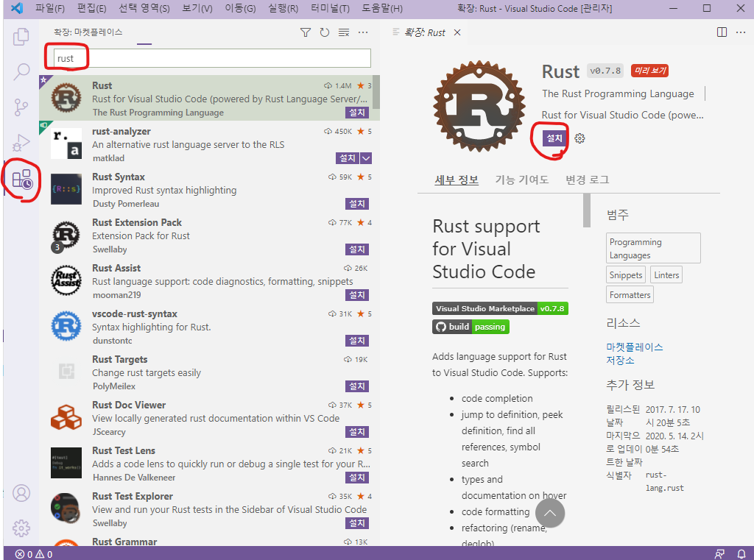Screen dimensions: 754x560
Task: Select the Programming Languages category
Action: pyautogui.click(x=653, y=248)
